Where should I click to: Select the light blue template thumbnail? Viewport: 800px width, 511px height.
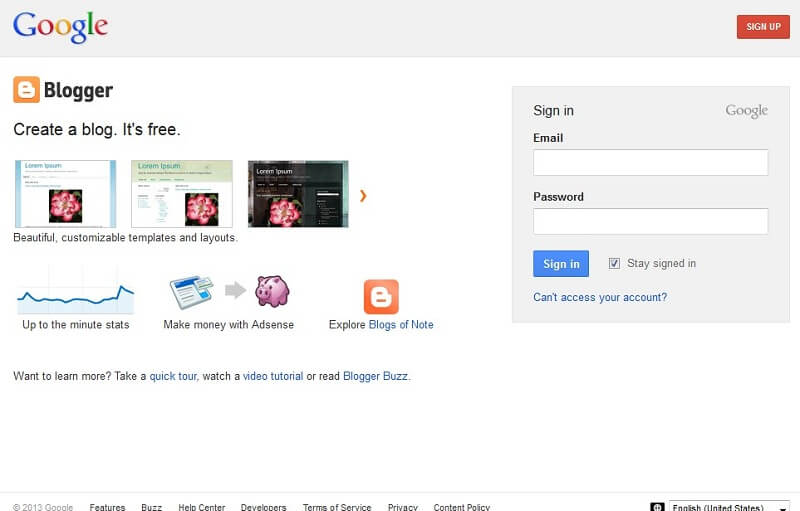click(x=65, y=194)
